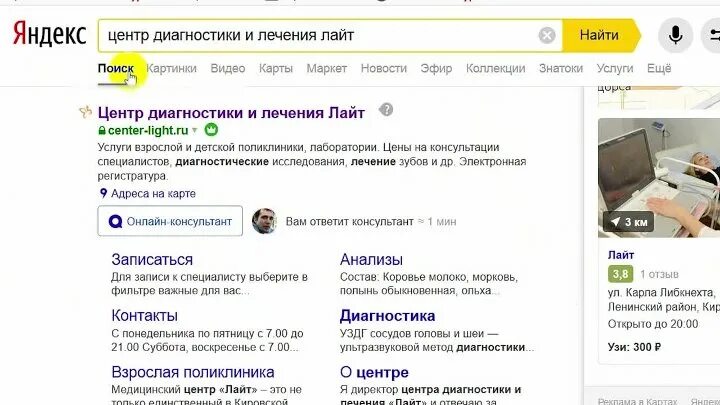Start voice search with the microphone icon

[675, 35]
